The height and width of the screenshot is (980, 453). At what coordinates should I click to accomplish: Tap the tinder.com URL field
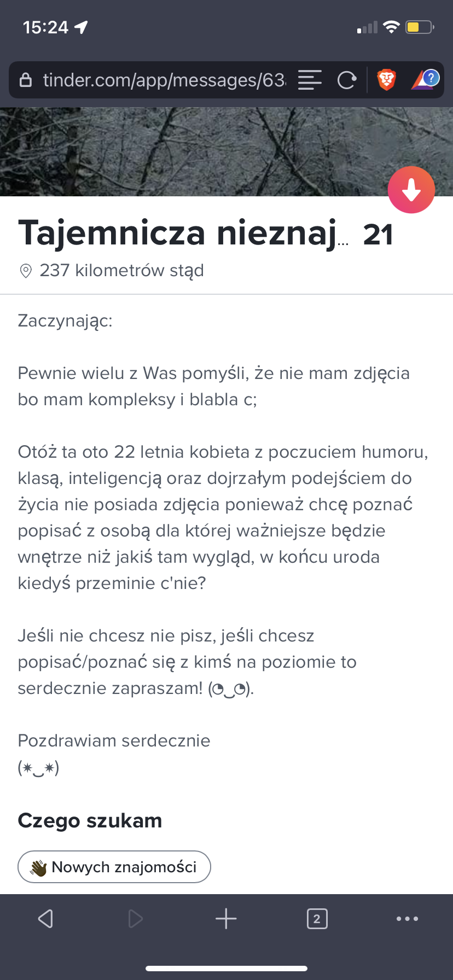164,80
